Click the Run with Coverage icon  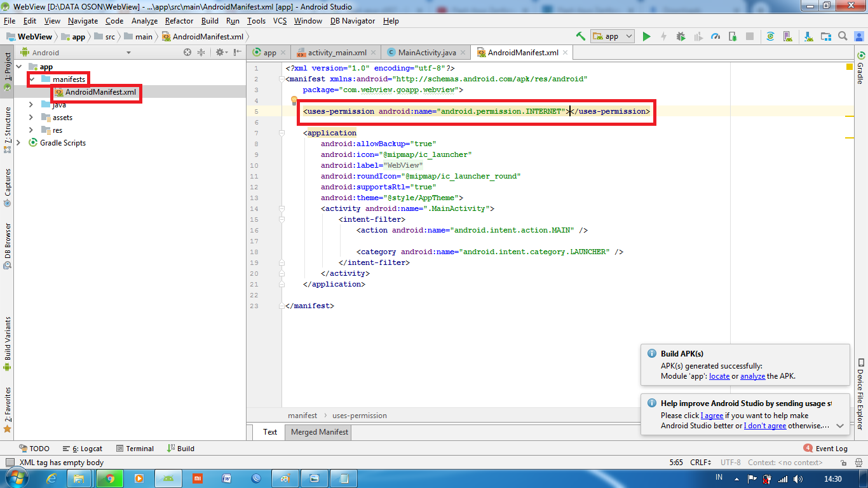click(698, 36)
